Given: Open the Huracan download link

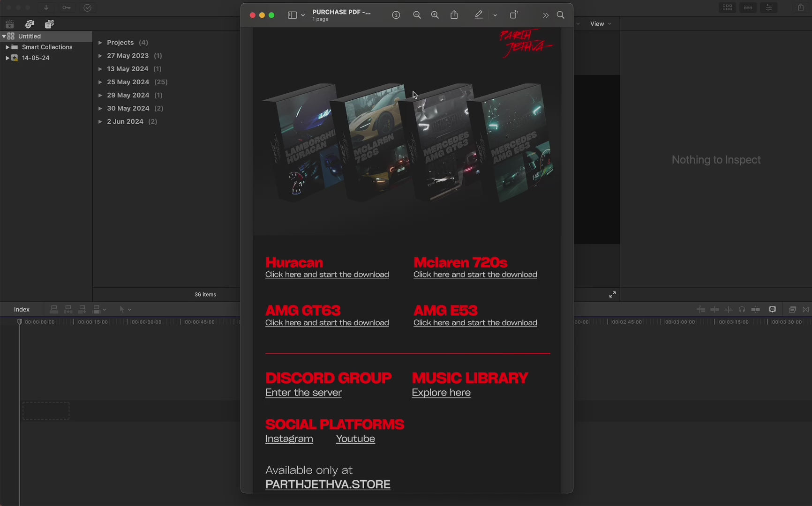Looking at the screenshot, I should (x=327, y=275).
